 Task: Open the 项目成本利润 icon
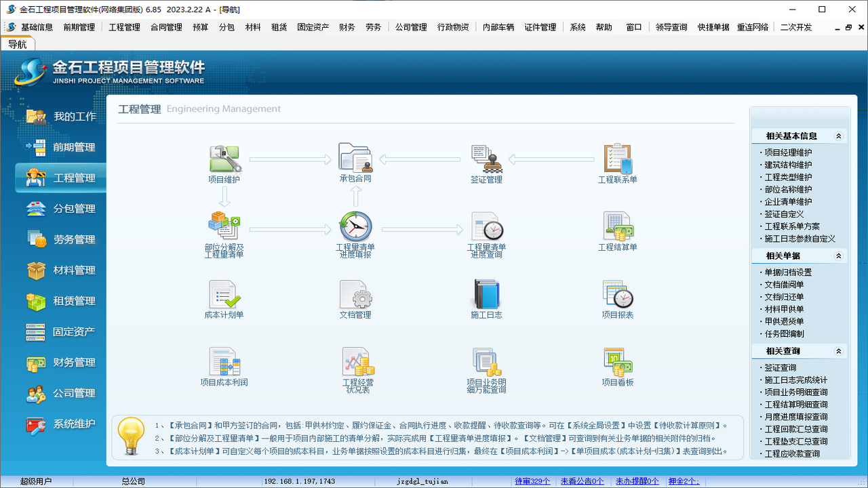[x=224, y=361]
